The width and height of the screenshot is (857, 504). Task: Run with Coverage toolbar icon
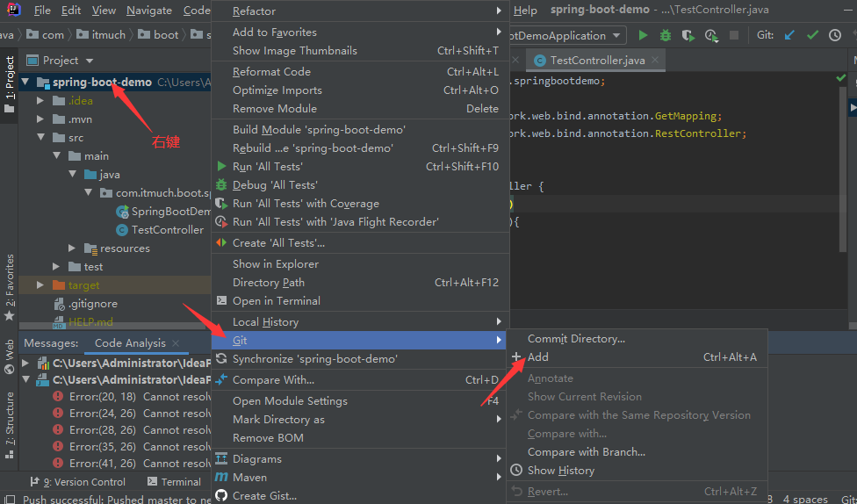tap(688, 35)
